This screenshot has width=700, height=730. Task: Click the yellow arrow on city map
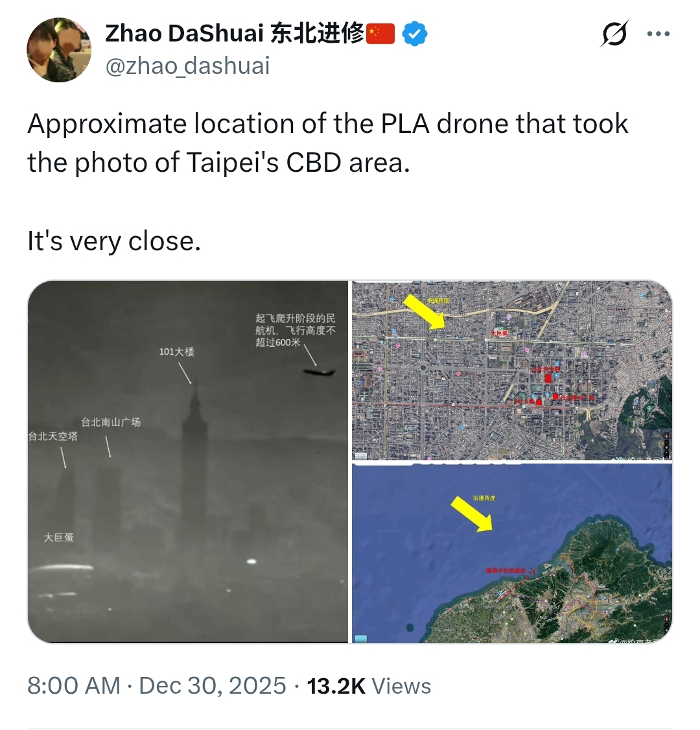pos(424,312)
